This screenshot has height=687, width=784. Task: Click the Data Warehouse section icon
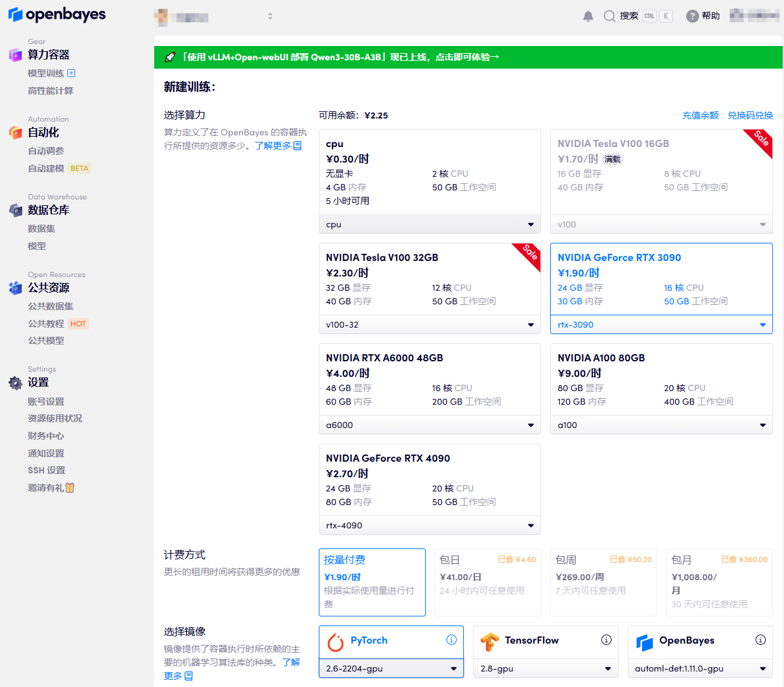[16, 210]
